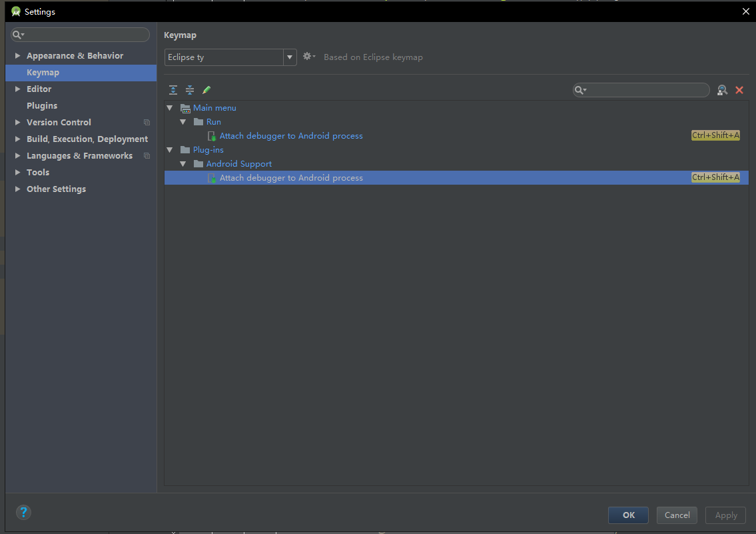Click the green pencil Edit Shortcut icon
Screen dimensions: 756x534
[207, 90]
